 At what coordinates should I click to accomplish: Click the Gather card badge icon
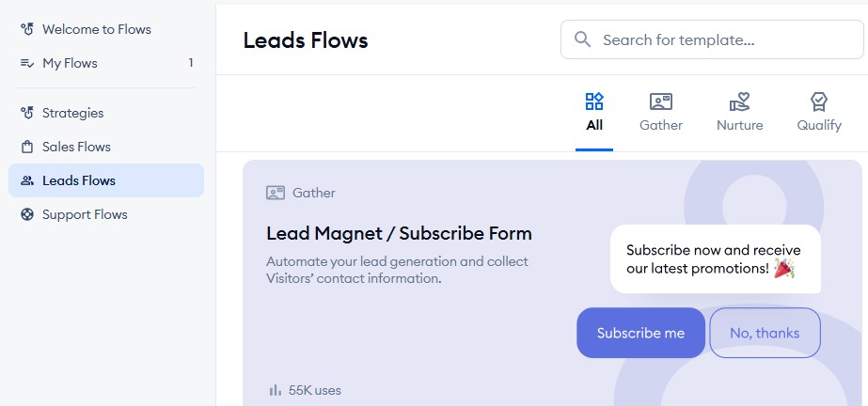coord(276,193)
